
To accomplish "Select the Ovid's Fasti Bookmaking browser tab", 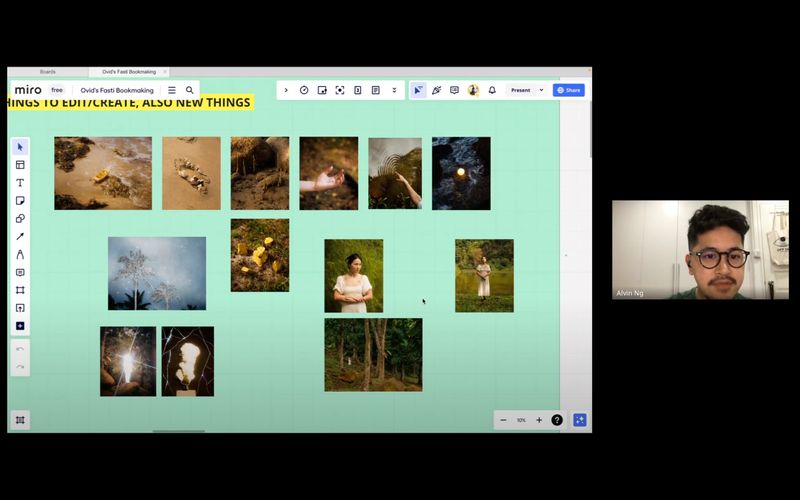I will coord(129,72).
